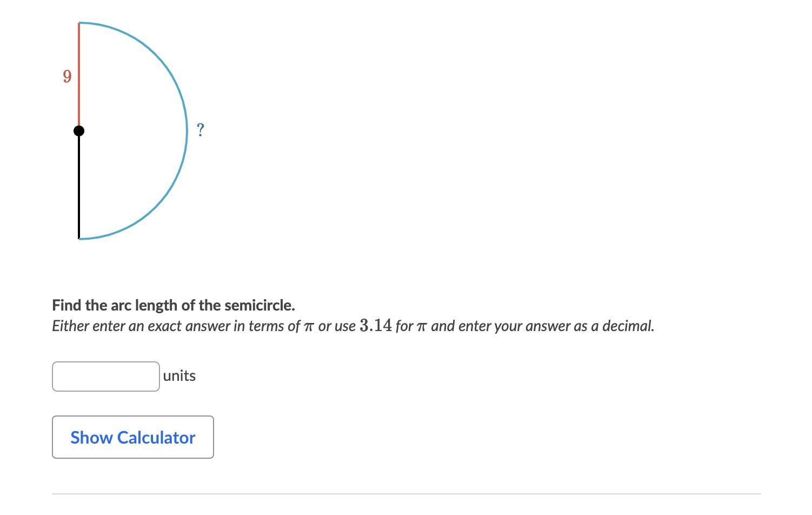The width and height of the screenshot is (812, 515).
Task: Click the bottom endpoint of the arc
Action: [79, 239]
